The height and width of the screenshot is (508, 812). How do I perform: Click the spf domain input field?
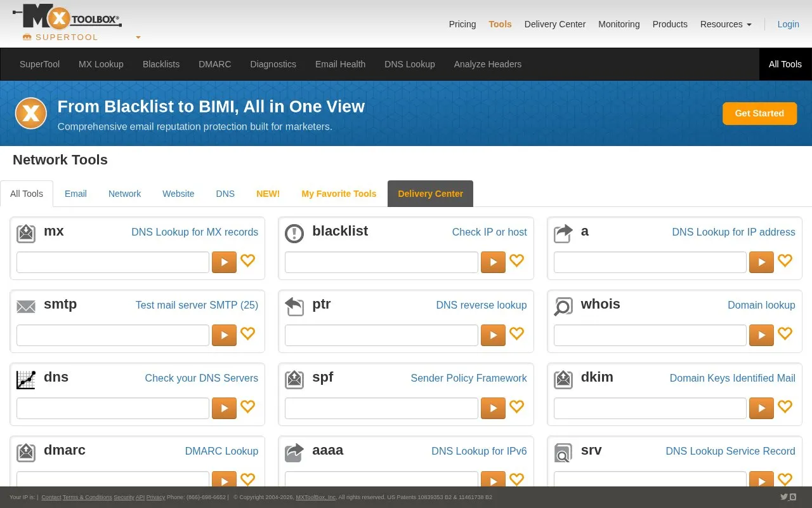[x=381, y=408]
